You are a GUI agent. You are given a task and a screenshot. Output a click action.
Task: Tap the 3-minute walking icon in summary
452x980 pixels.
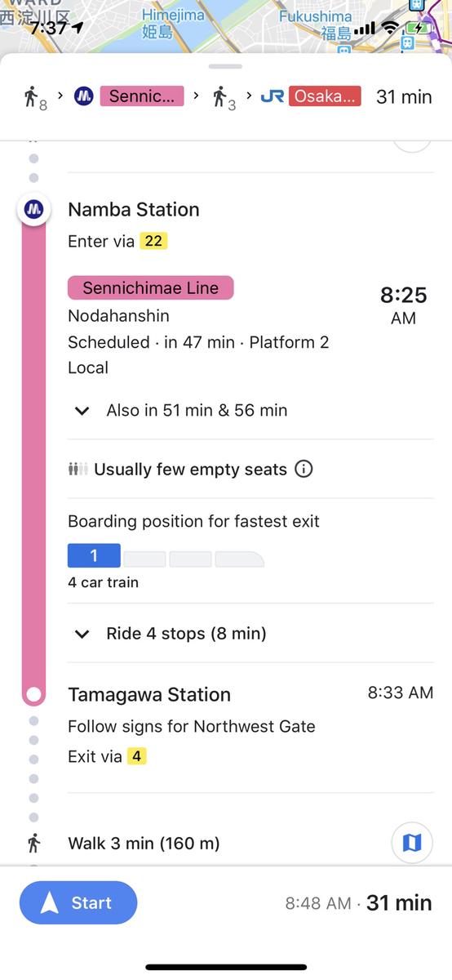[223, 97]
